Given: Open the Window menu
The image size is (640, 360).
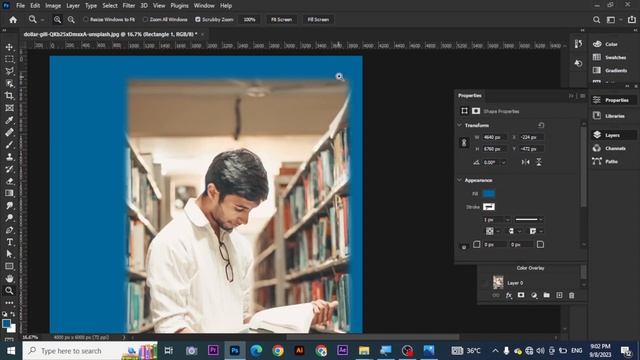Looking at the screenshot, I should pyautogui.click(x=204, y=6).
